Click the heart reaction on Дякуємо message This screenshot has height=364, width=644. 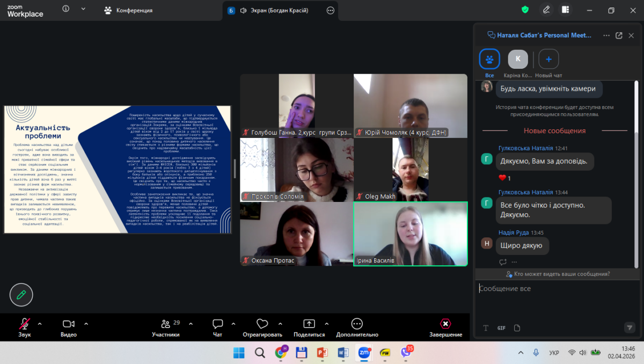coord(503,178)
